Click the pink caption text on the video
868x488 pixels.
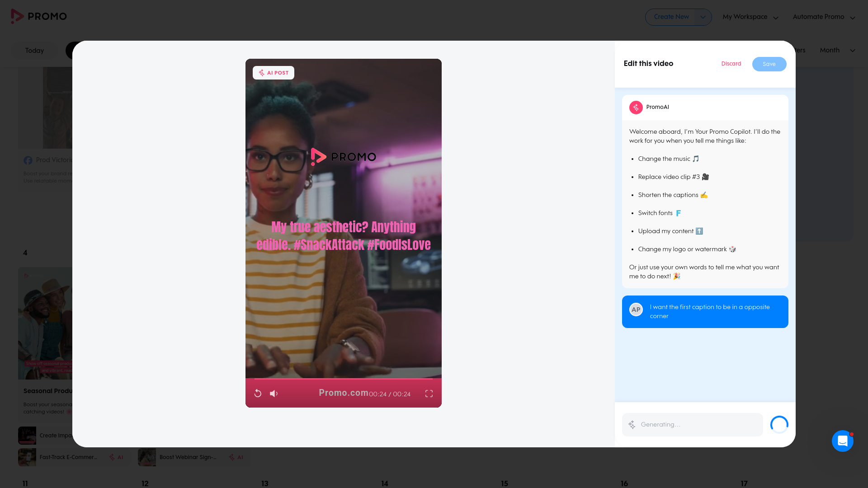(x=344, y=236)
